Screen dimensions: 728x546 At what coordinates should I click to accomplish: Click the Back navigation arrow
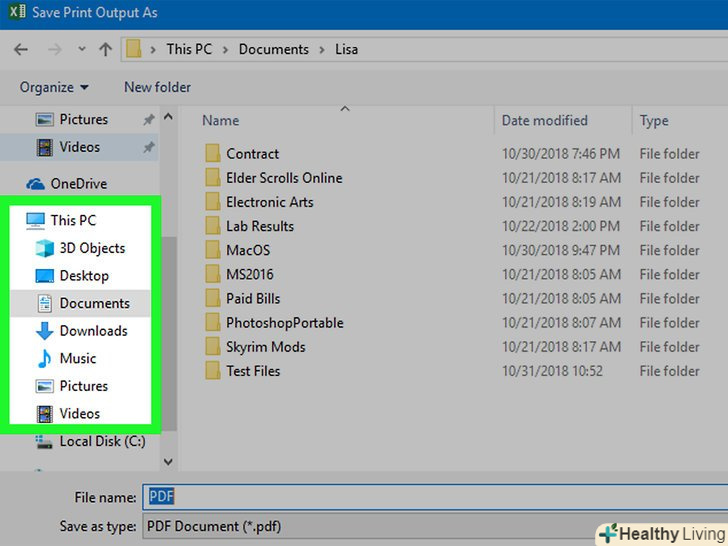[21, 49]
